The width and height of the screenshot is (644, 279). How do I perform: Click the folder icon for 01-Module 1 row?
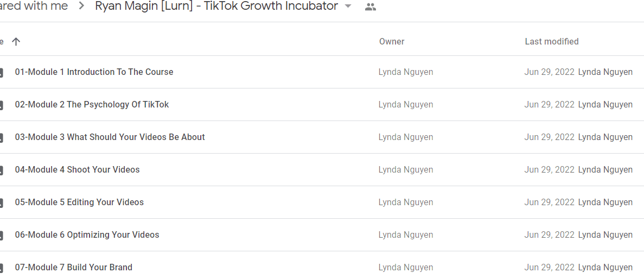point(1,73)
